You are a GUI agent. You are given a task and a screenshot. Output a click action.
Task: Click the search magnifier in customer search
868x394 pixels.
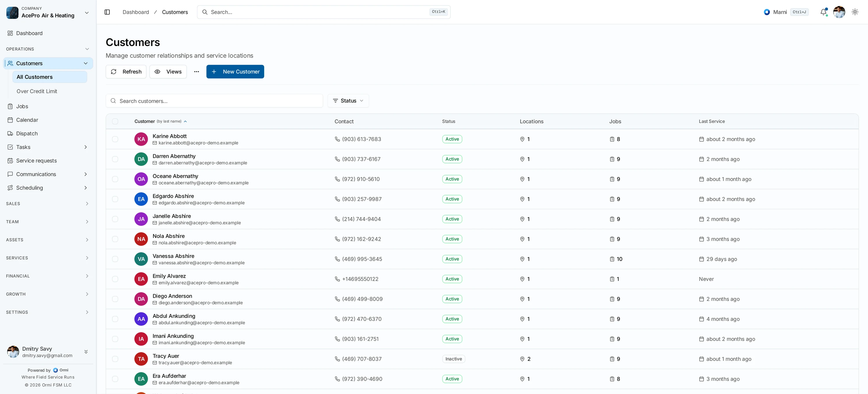click(x=113, y=101)
